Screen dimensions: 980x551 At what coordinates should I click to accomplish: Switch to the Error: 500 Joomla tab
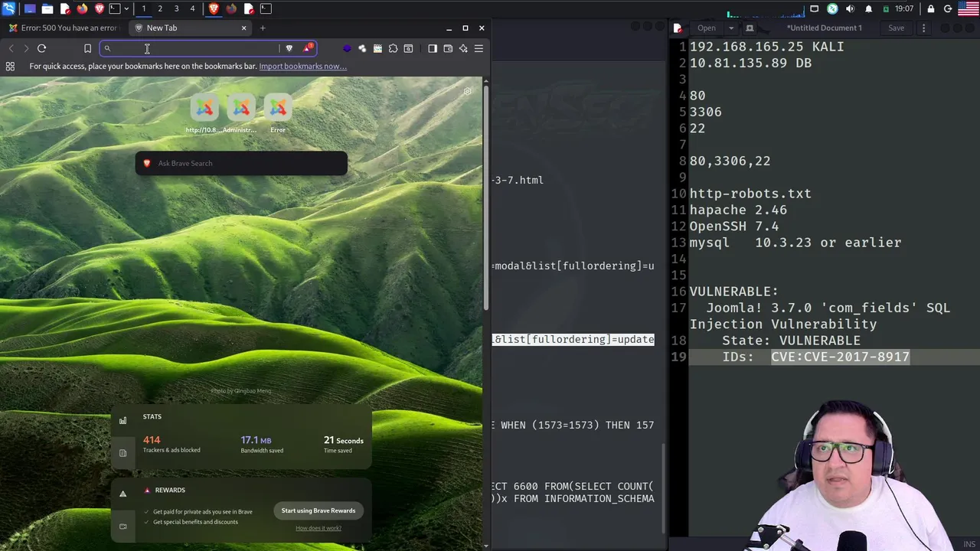63,28
